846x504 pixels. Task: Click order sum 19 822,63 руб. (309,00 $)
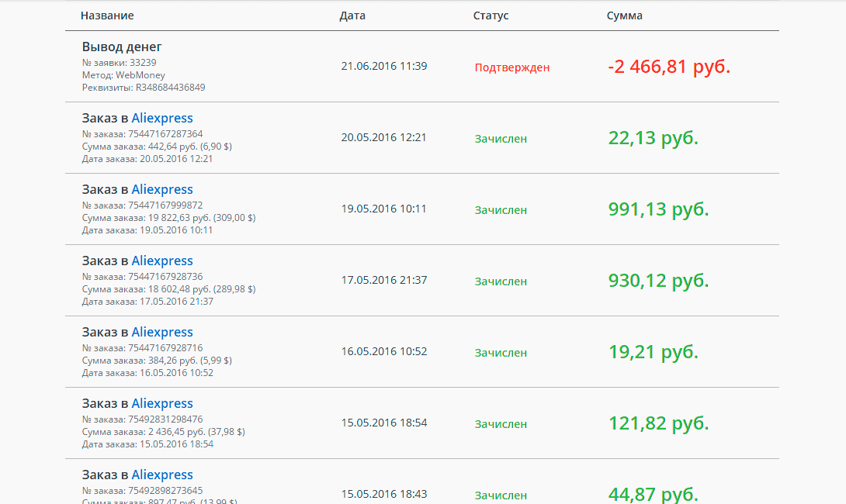point(169,218)
